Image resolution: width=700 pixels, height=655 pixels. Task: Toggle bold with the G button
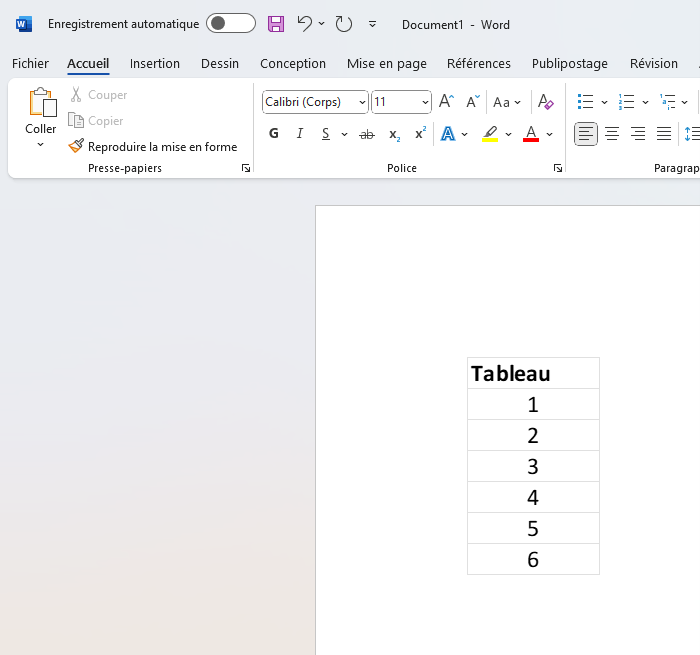click(274, 134)
